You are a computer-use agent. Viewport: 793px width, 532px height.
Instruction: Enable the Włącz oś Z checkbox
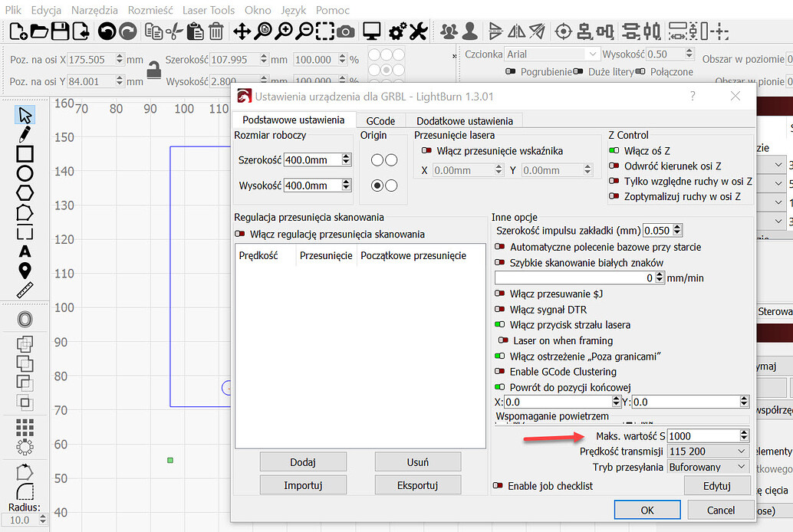tap(614, 151)
